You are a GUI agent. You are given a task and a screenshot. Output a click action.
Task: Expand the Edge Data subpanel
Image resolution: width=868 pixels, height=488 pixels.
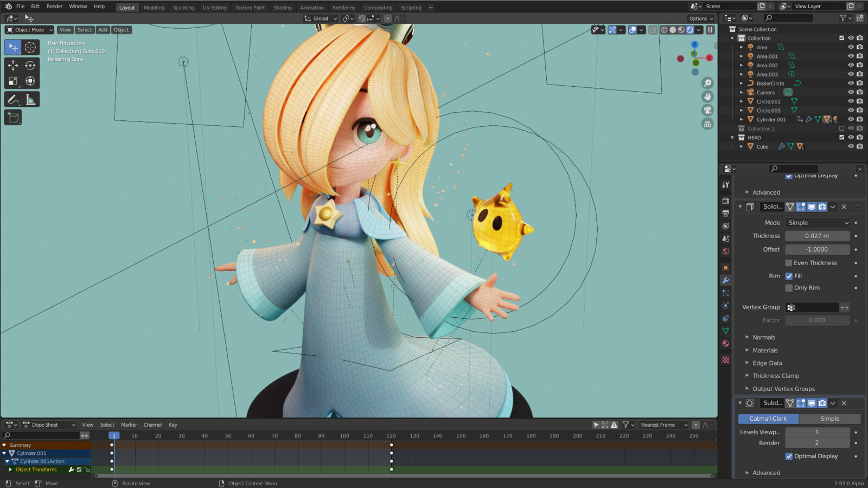click(x=767, y=363)
